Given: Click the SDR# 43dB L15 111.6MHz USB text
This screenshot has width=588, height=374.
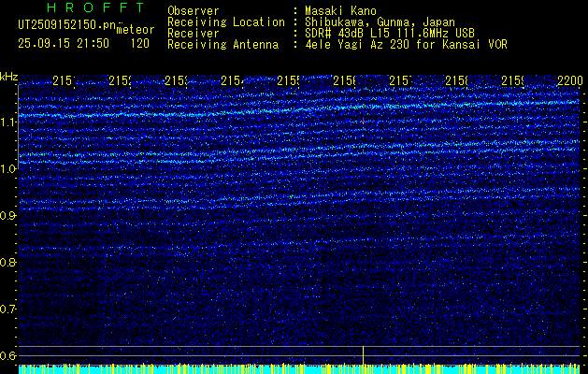Looking at the screenshot, I should [390, 34].
